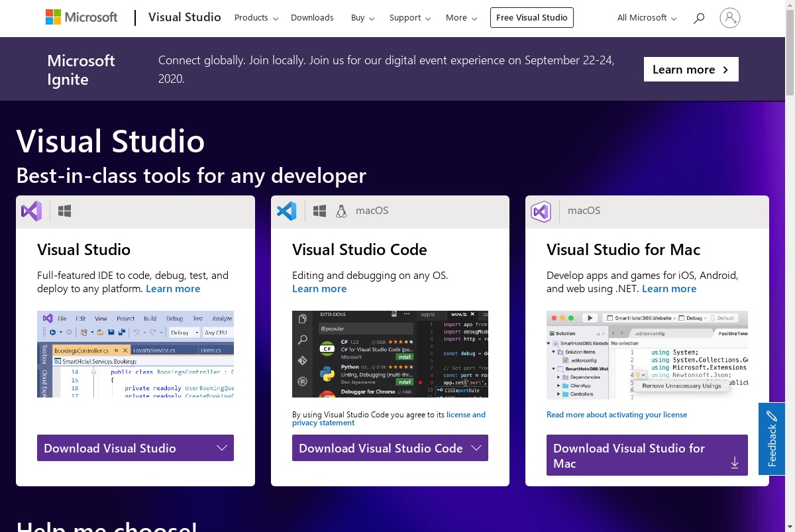The height and width of the screenshot is (532, 795).
Task: Open Read more about activating your license
Action: point(617,415)
